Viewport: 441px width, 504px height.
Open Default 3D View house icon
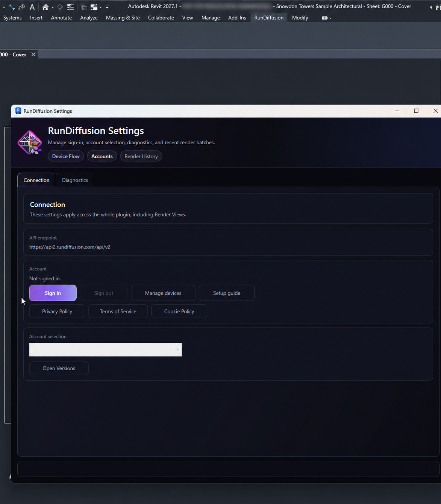(45, 7)
